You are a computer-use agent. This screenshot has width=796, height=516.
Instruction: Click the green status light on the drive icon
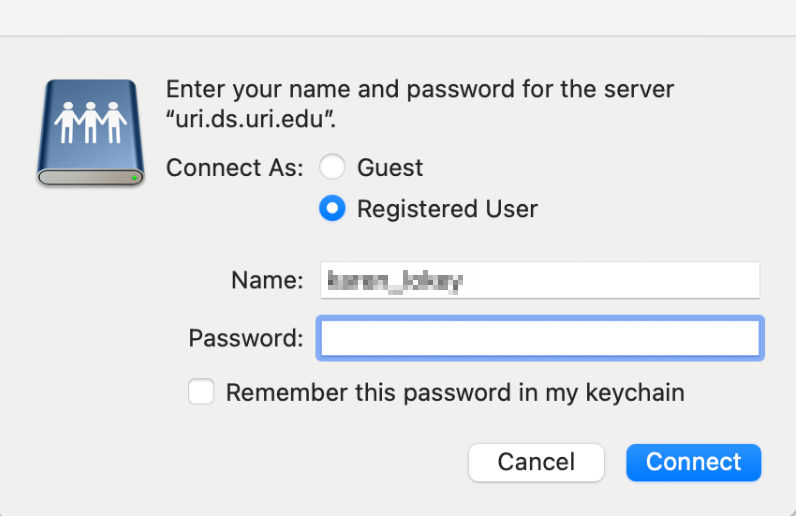(x=134, y=178)
